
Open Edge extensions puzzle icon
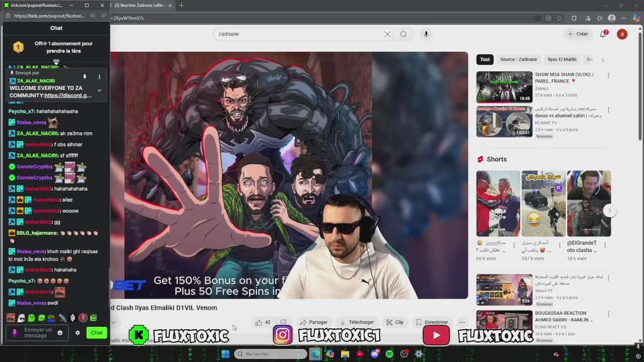click(574, 18)
